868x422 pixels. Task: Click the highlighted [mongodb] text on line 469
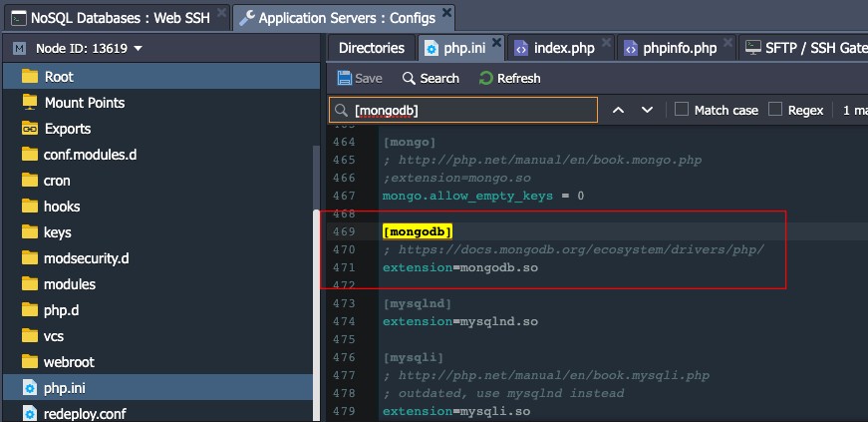tap(418, 231)
